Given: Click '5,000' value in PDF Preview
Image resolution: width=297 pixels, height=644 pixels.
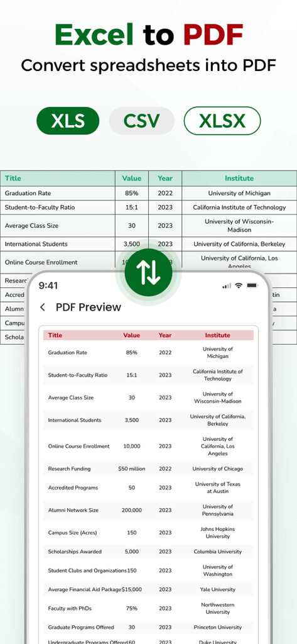Looking at the screenshot, I should [132, 552].
